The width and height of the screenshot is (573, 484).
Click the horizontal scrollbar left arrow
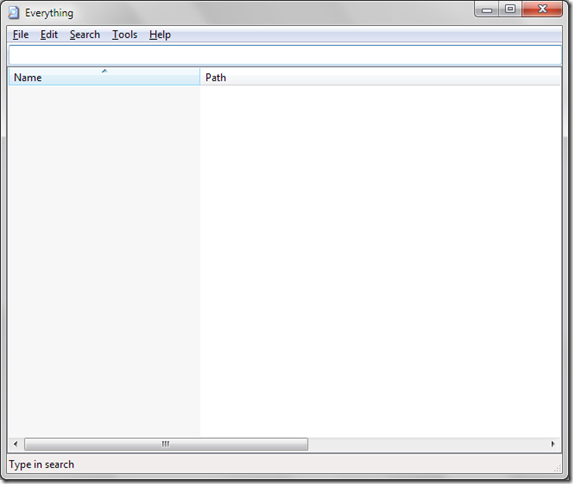[x=16, y=444]
